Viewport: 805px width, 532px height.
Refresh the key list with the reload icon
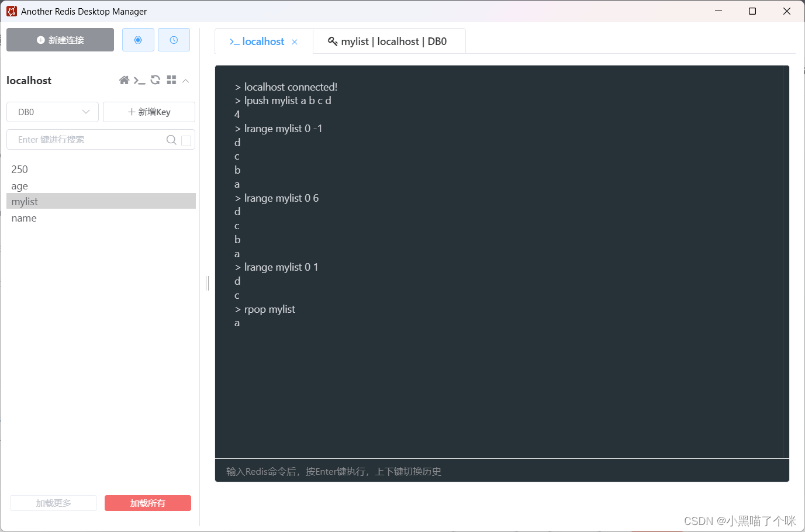pyautogui.click(x=154, y=80)
